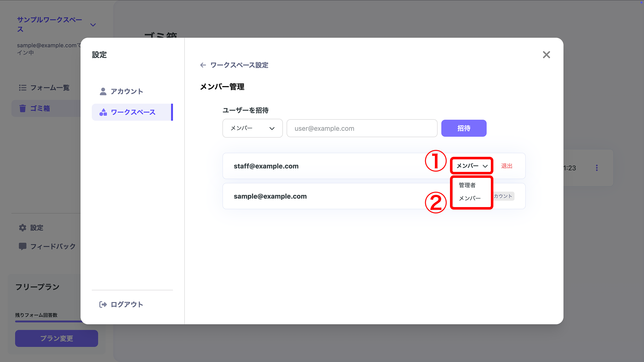The height and width of the screenshot is (362, 644).
Task: Open the three-dot kebab menu
Action: [x=597, y=168]
